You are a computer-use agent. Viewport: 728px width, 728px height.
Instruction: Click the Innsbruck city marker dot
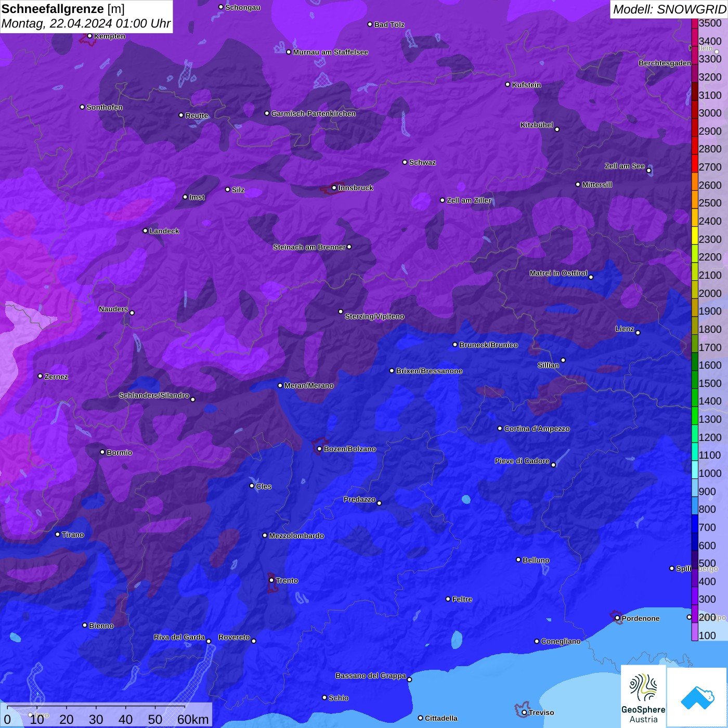pos(334,188)
